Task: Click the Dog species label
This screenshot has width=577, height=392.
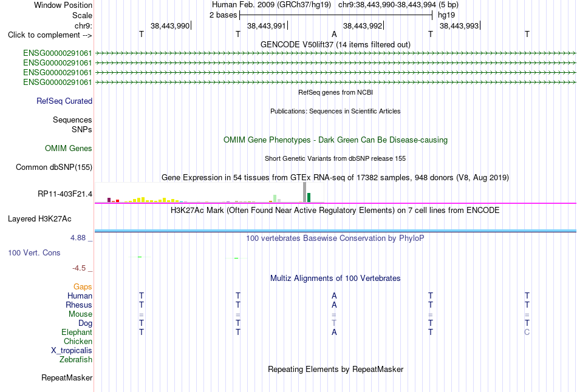Action: 86,323
